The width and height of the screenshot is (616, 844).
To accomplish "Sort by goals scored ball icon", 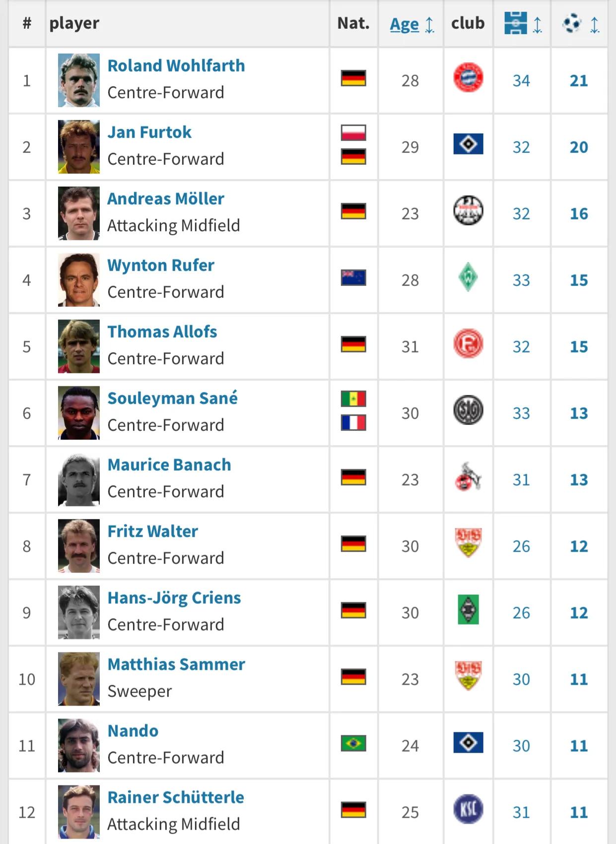I will click(572, 23).
